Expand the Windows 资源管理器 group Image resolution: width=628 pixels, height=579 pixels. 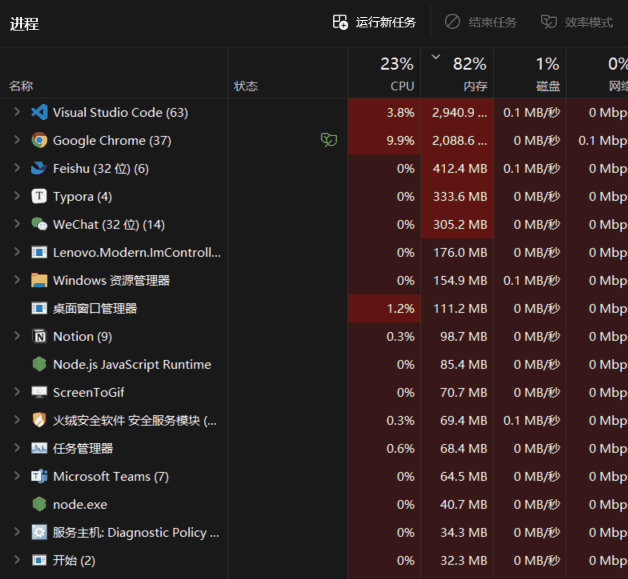click(x=17, y=279)
